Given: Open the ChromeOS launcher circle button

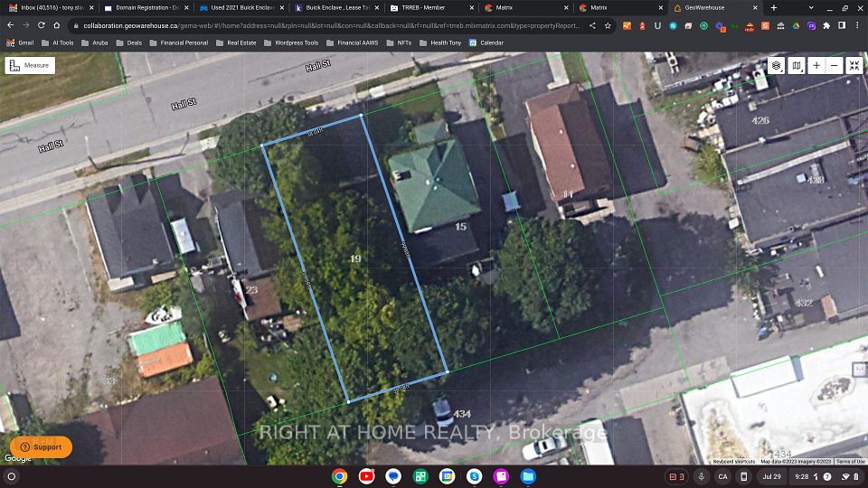Looking at the screenshot, I should (11, 476).
